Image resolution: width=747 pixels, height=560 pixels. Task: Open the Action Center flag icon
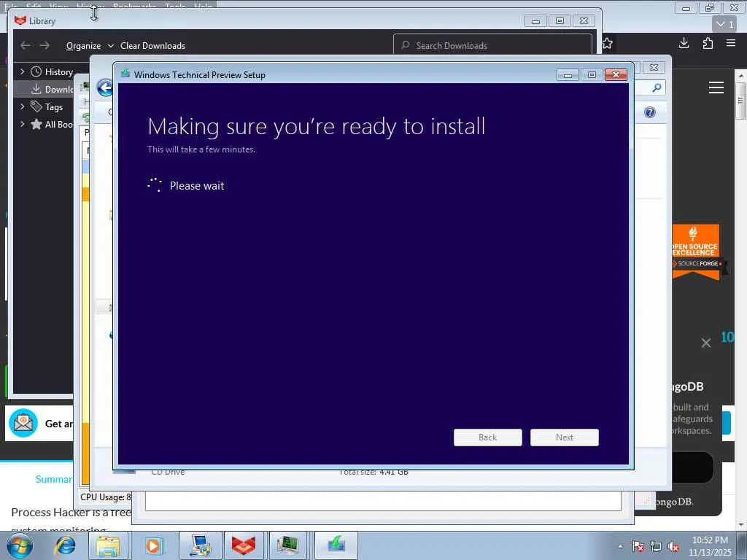(638, 547)
